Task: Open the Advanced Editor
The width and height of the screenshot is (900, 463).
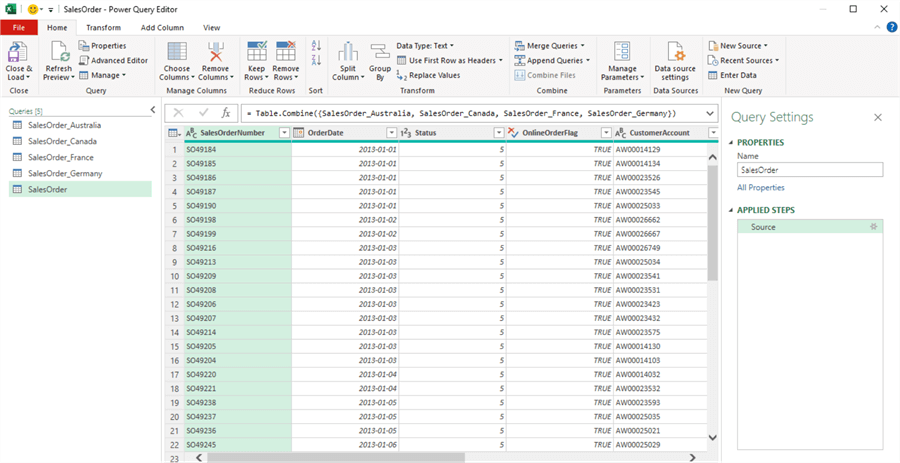Action: (114, 60)
